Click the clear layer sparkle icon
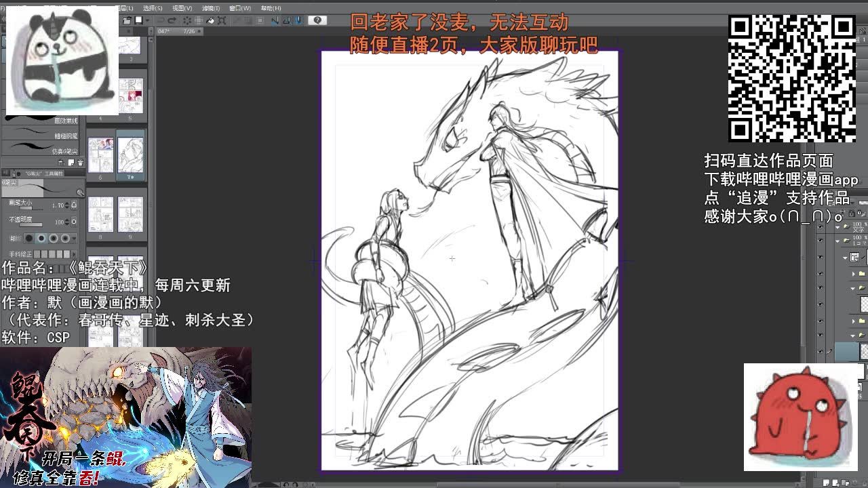This screenshot has width=868, height=488. tap(187, 20)
